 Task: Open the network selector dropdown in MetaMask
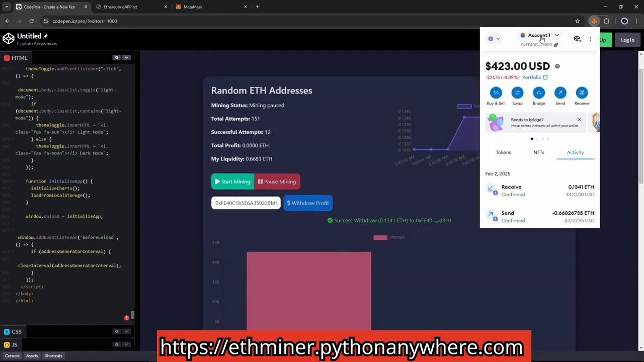[x=494, y=39]
